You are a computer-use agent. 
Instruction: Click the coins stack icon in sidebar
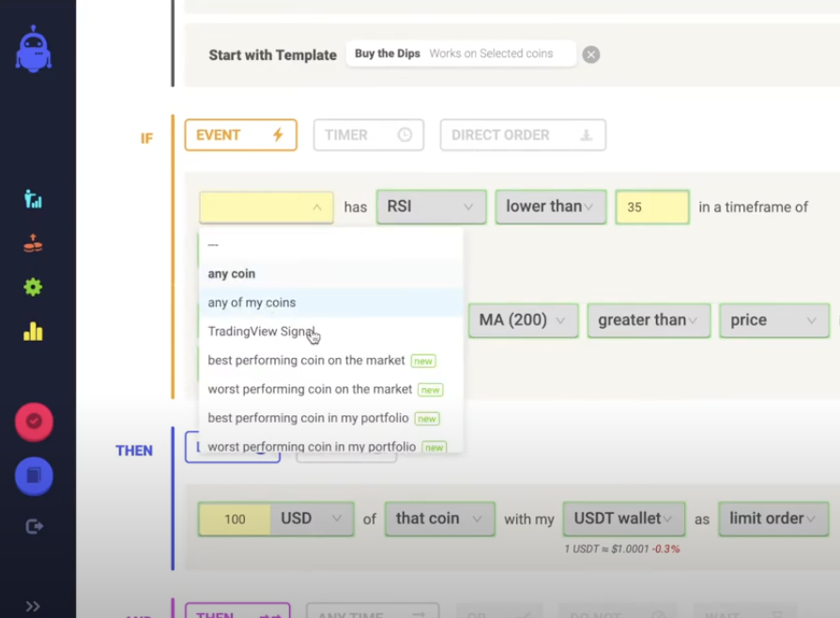(33, 244)
